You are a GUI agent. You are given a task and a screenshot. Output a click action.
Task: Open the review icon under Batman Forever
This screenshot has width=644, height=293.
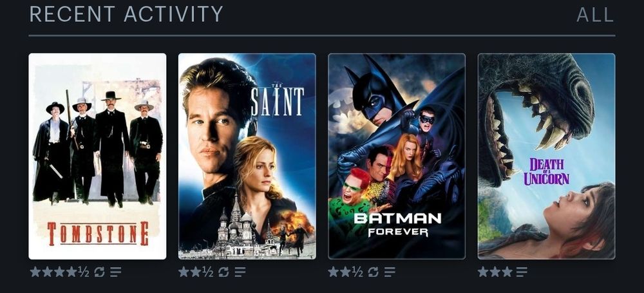[x=390, y=272]
